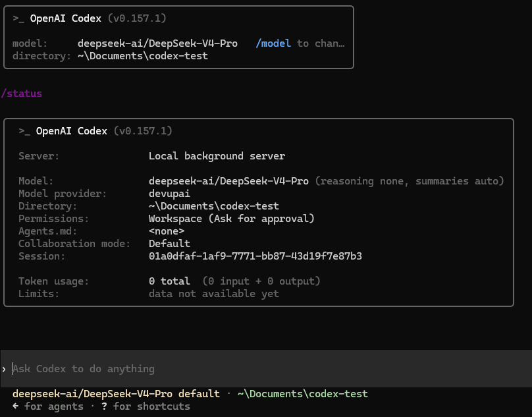This screenshot has width=532, height=417.
Task: Click the left arrow 'for agents' hint
Action: 48,406
